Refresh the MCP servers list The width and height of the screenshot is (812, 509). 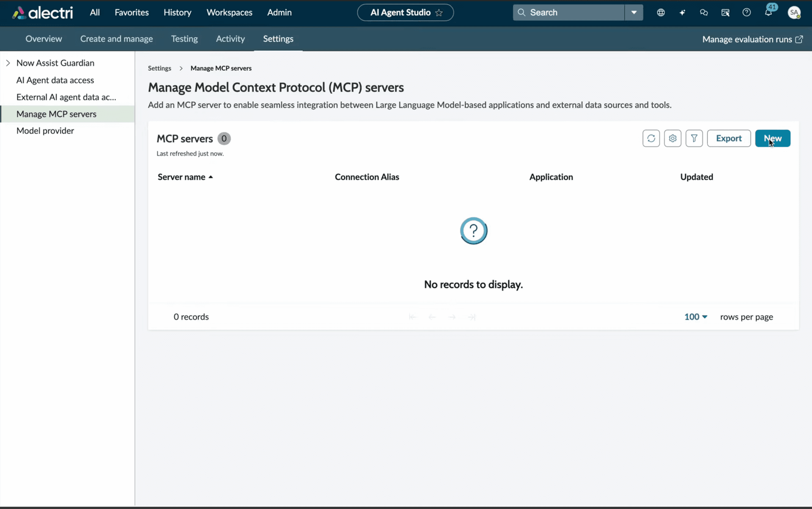pos(651,138)
